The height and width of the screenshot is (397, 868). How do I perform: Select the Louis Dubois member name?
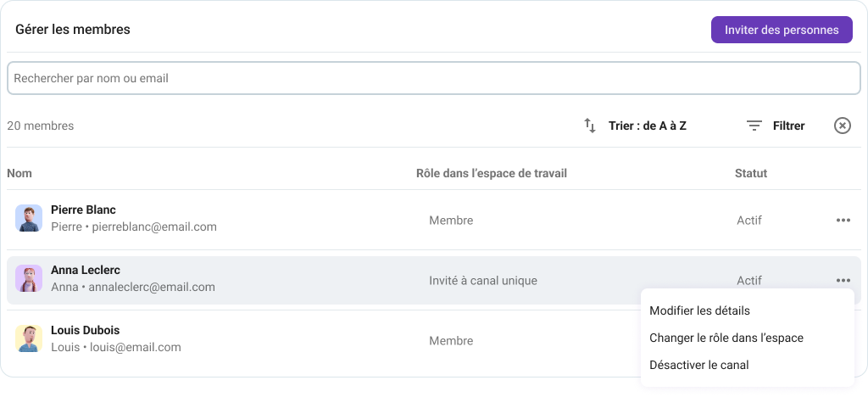pyautogui.click(x=85, y=330)
